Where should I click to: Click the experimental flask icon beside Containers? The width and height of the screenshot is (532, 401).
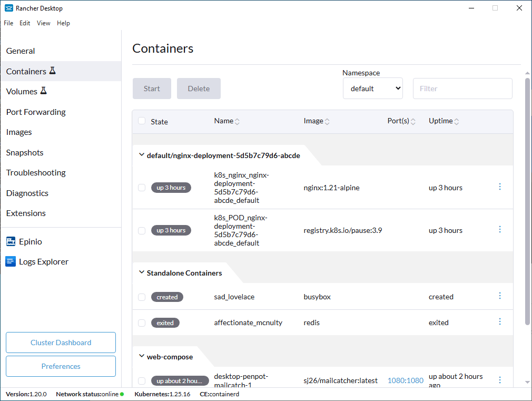coord(52,71)
